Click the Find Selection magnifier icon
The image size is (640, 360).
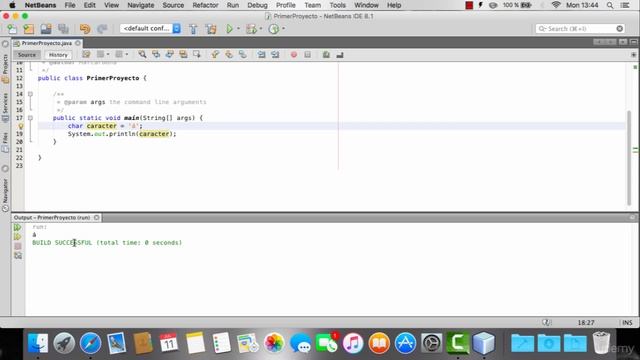(x=142, y=54)
